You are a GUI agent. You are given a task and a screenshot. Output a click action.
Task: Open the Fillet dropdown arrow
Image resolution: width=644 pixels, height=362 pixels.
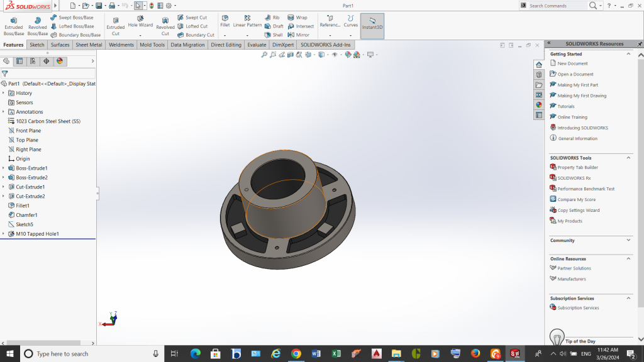click(225, 36)
